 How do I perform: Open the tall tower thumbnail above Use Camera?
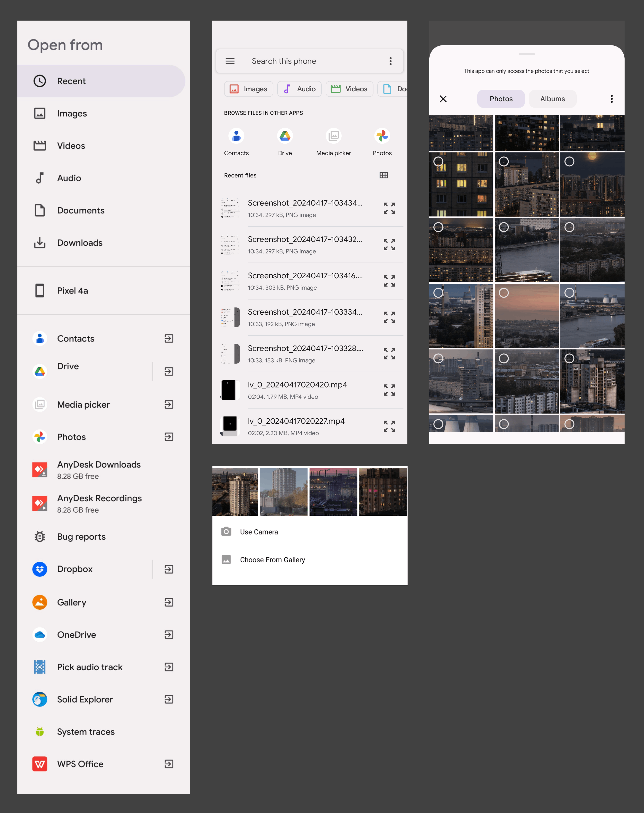pyautogui.click(x=283, y=491)
